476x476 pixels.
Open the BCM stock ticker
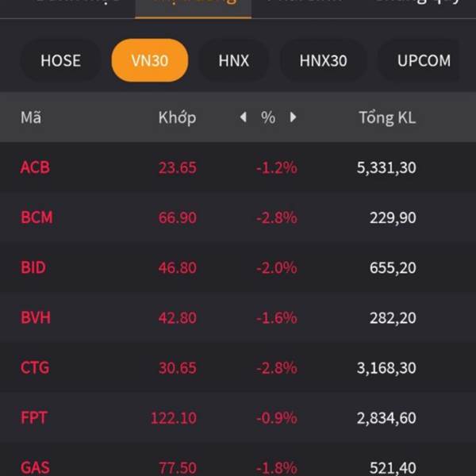coord(36,217)
